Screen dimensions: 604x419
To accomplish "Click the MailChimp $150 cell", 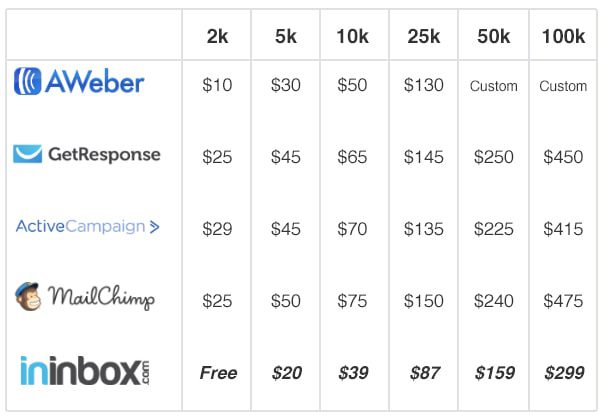I will point(424,301).
